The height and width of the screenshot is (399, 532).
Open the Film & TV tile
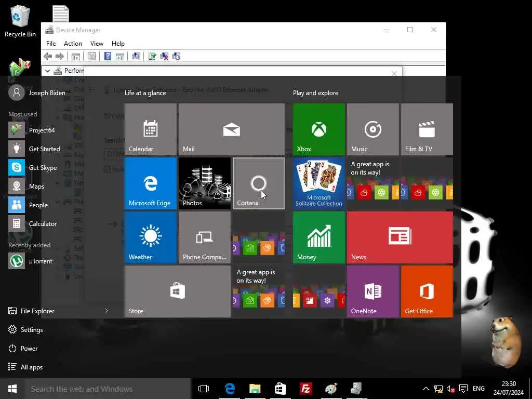pos(427,129)
